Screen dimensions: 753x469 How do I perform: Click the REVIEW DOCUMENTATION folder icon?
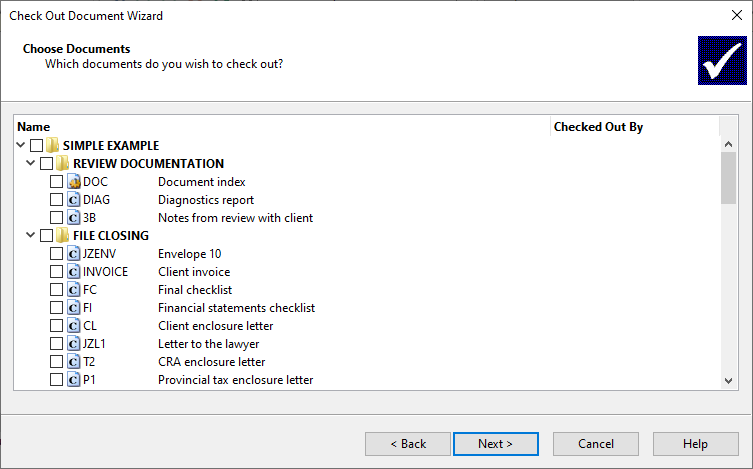(x=62, y=164)
